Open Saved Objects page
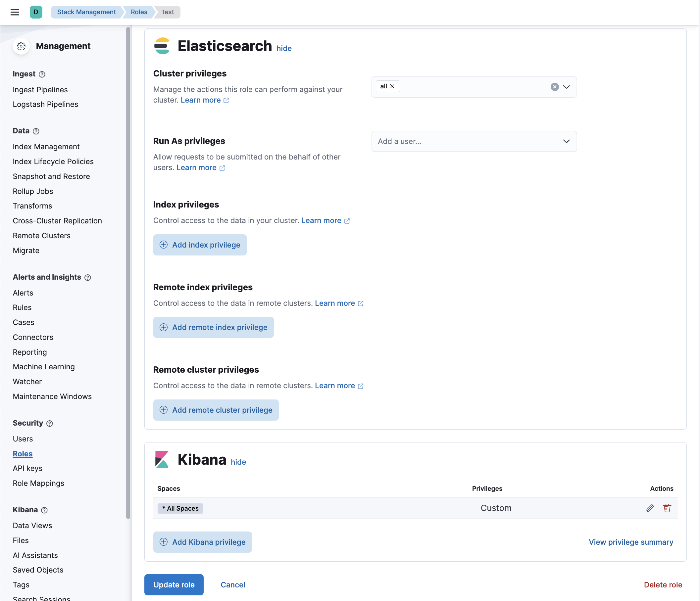Image resolution: width=700 pixels, height=601 pixels. point(38,570)
